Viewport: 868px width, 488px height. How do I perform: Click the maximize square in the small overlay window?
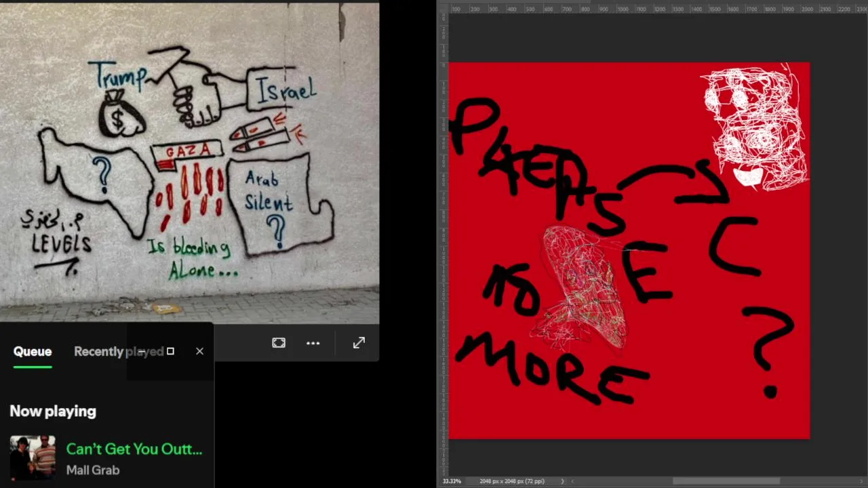pos(170,351)
